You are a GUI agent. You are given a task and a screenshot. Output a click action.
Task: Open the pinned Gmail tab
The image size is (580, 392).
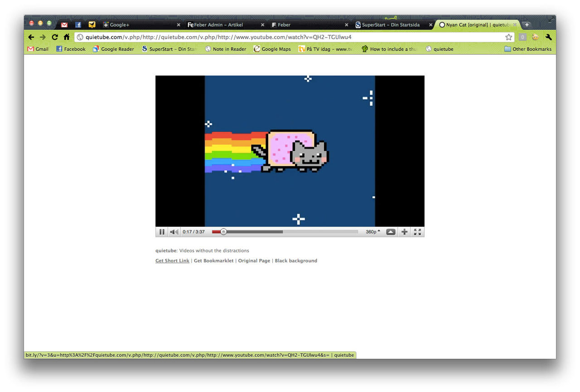pos(64,25)
